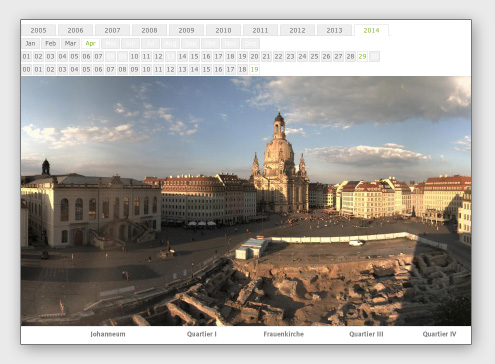495x364 pixels.
Task: Choose the Feb month button
Action: coord(51,43)
